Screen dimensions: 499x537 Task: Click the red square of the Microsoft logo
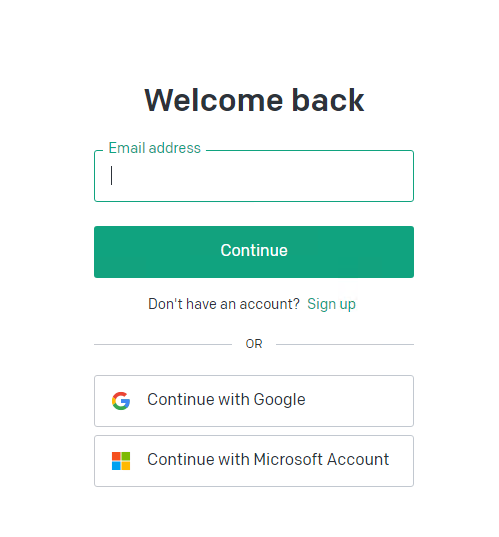pos(116,456)
